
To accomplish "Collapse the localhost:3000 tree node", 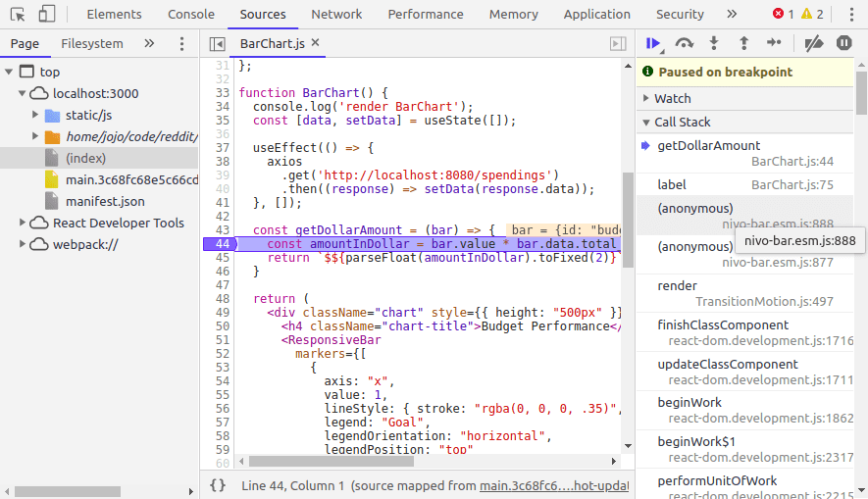I will (x=23, y=93).
